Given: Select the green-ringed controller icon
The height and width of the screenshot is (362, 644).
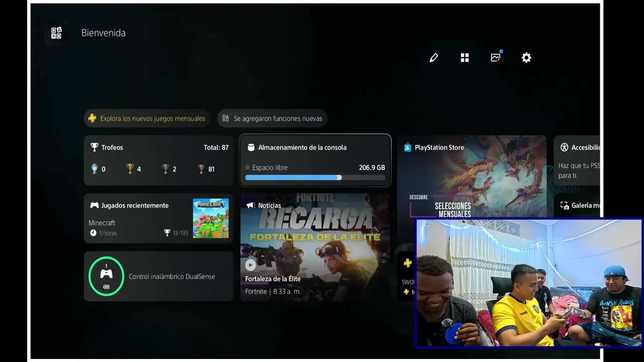Looking at the screenshot, I should pos(106,276).
